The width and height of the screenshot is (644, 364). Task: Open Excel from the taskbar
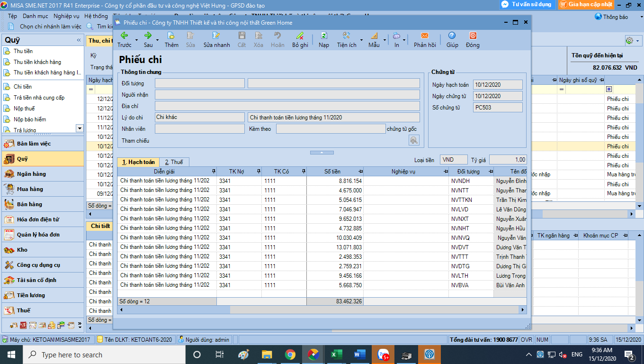[336, 355]
